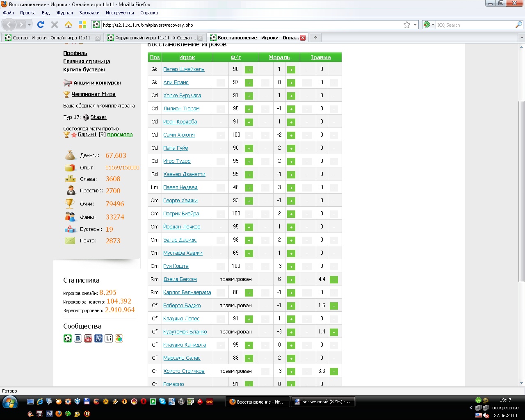Open the Закладки menu

point(89,13)
